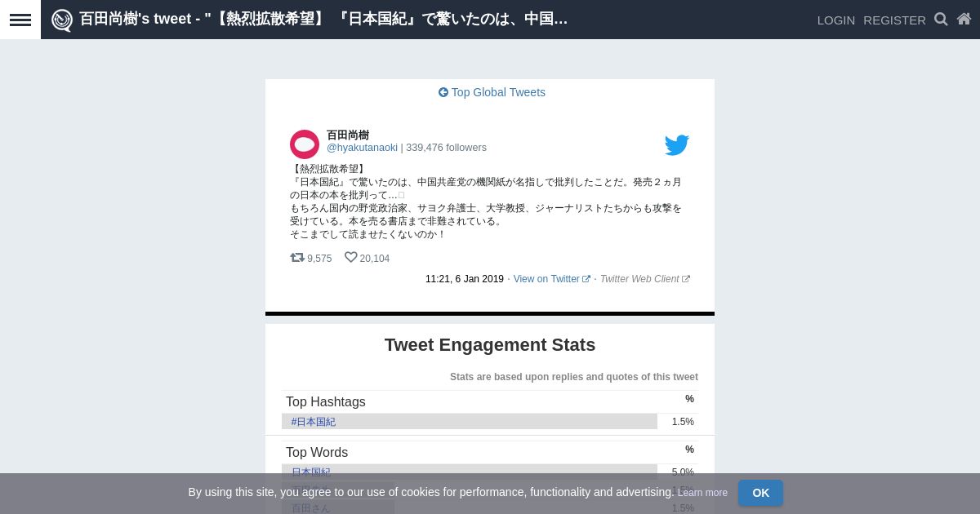This screenshot has width=980, height=514.
Task: Click the Top Words heading
Action: point(317,453)
